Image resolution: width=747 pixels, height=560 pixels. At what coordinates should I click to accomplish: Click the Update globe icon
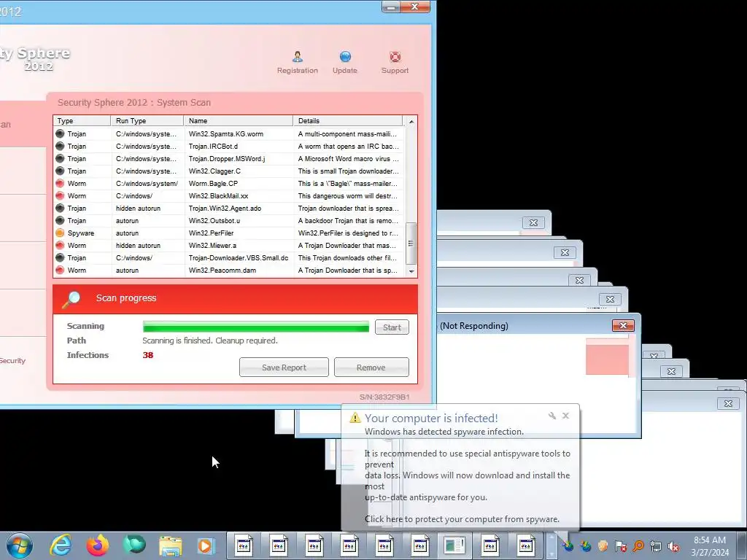(345, 57)
